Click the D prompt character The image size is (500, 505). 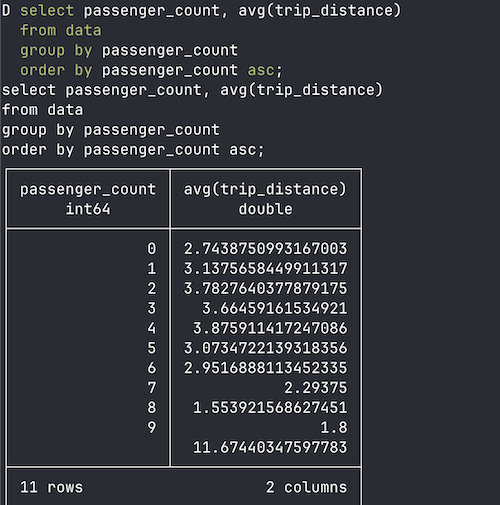[6, 11]
